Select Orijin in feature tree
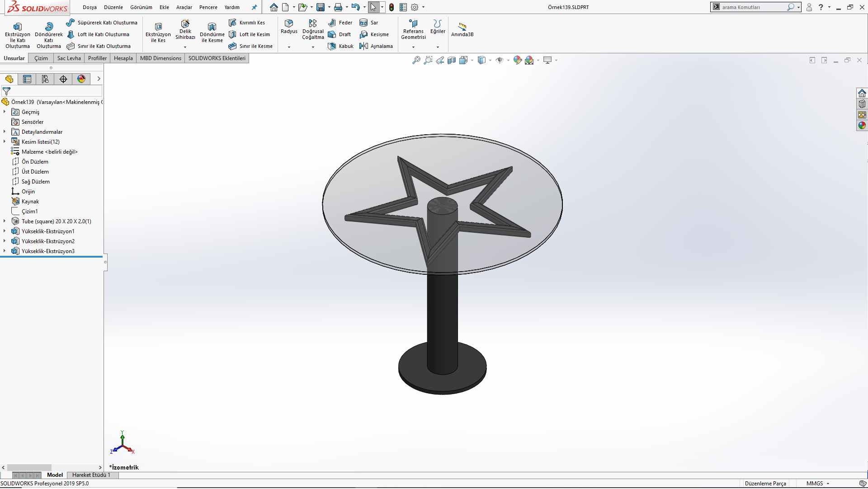This screenshot has height=489, width=868. (23, 192)
